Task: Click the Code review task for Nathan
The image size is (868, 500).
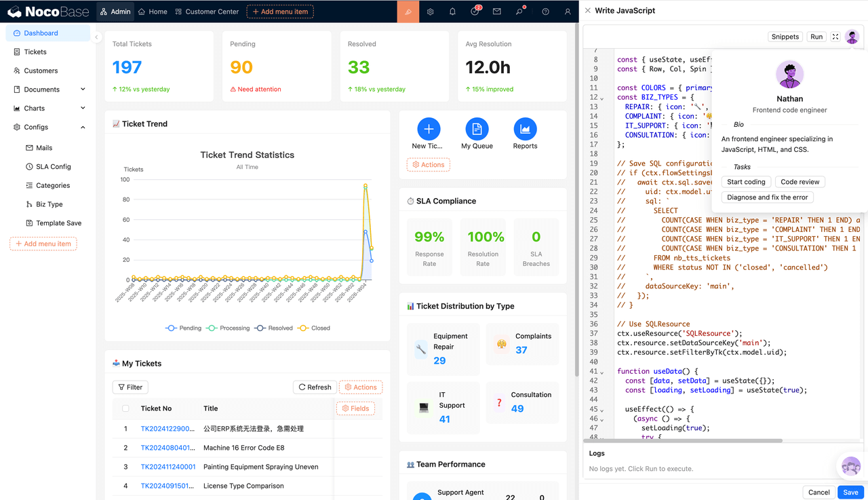Action: (800, 182)
